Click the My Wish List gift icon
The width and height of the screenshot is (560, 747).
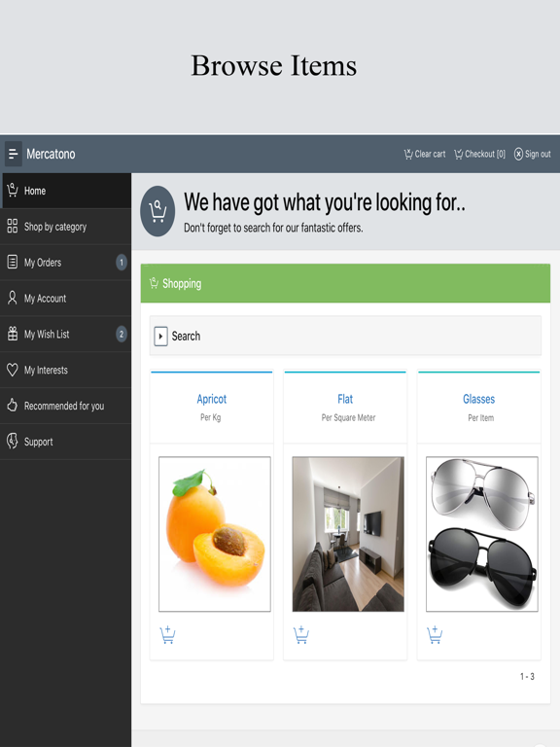(13, 334)
